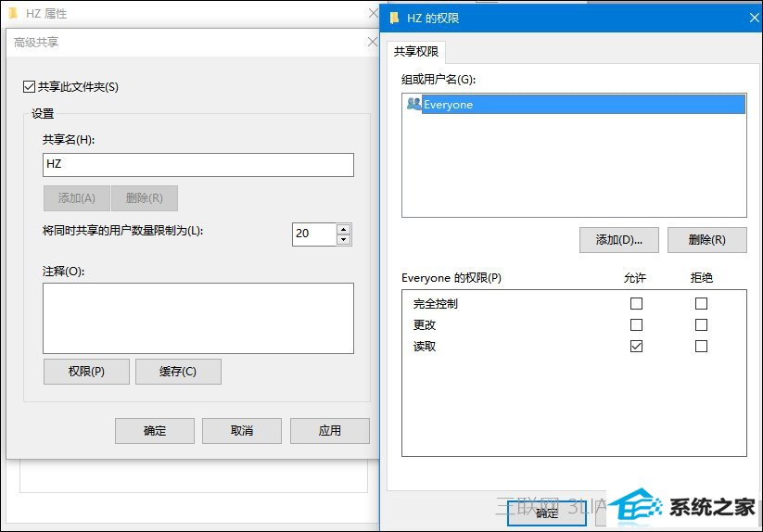Click the 拒绝 column header
Image resolution: width=763 pixels, height=532 pixels.
coord(701,278)
